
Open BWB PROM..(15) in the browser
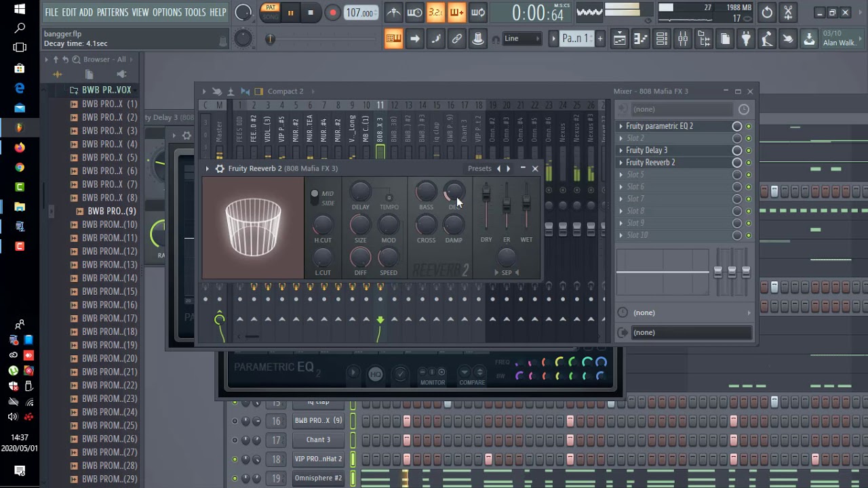(x=109, y=291)
